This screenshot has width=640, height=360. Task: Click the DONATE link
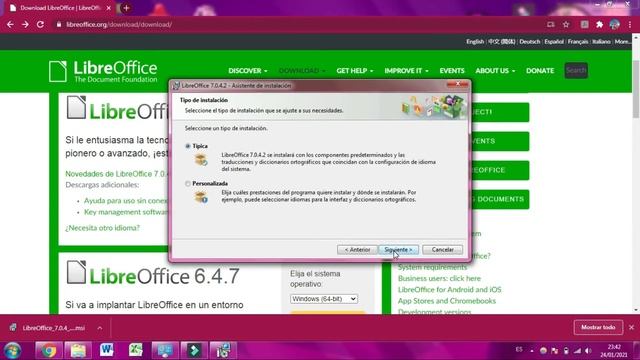tap(540, 71)
